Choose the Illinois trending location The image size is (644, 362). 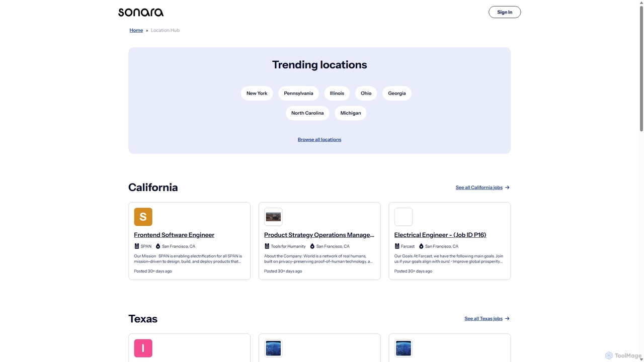click(x=337, y=94)
